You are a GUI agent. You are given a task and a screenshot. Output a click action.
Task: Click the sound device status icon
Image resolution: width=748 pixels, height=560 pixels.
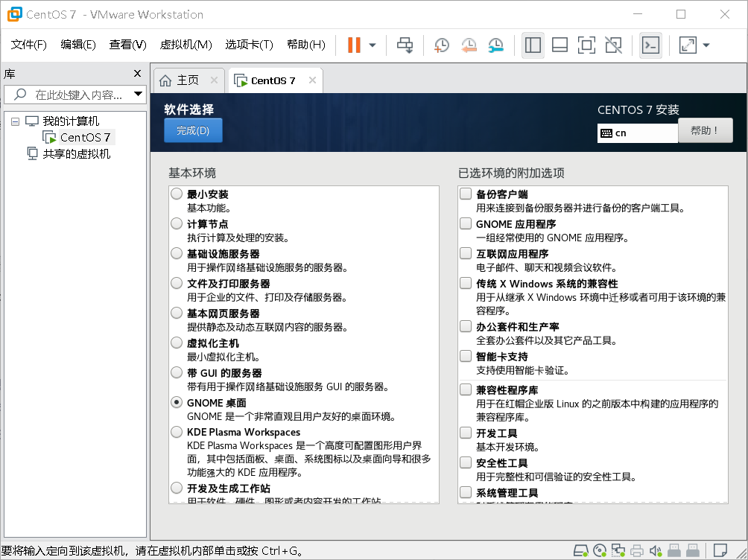pos(655,550)
